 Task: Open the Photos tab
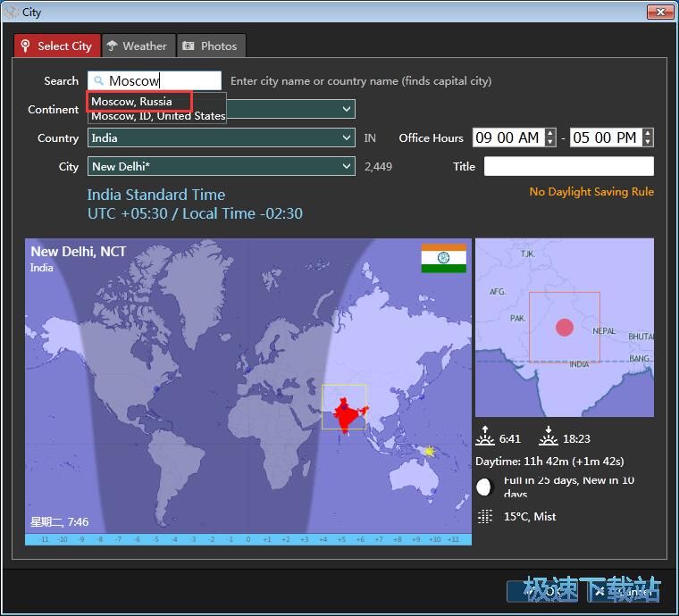tap(212, 46)
